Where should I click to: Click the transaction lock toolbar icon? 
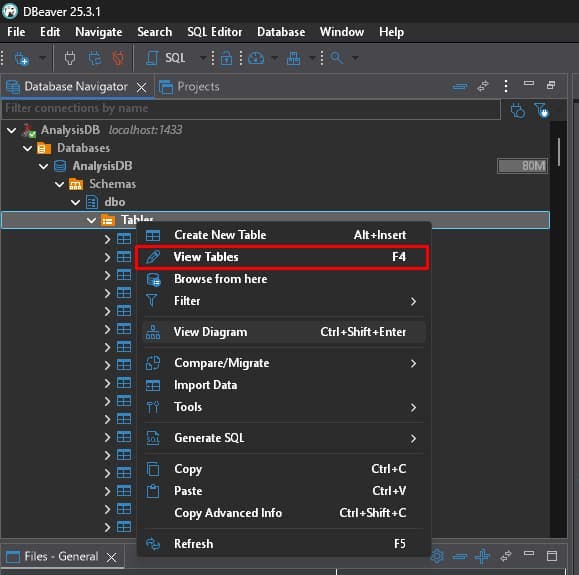pos(226,58)
